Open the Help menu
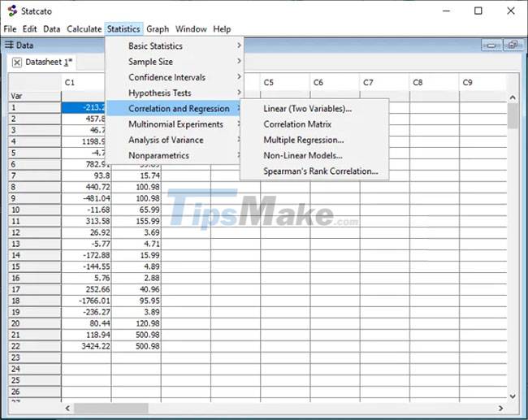 [222, 29]
